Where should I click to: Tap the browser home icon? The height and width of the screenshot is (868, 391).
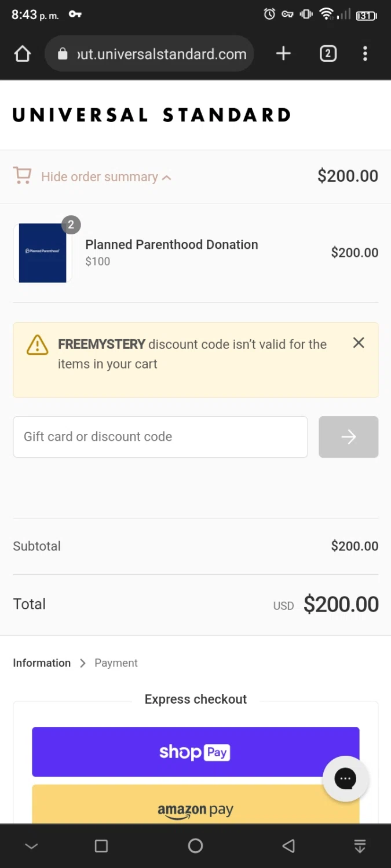(x=23, y=54)
